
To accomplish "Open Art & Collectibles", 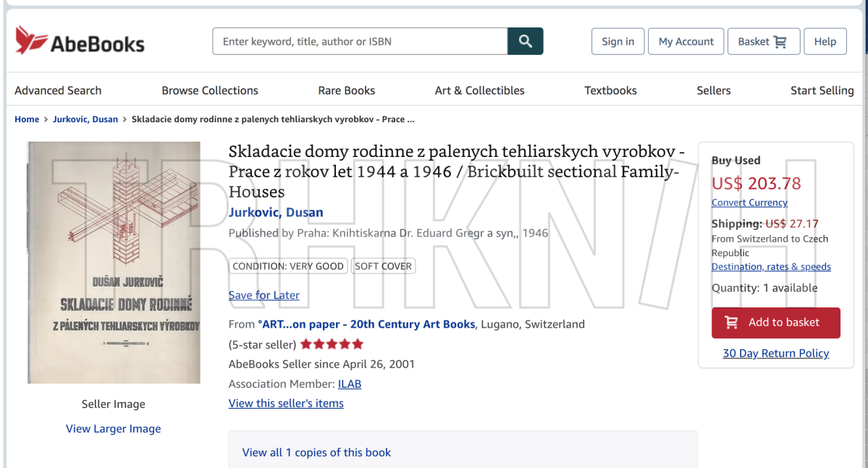I will pos(479,90).
